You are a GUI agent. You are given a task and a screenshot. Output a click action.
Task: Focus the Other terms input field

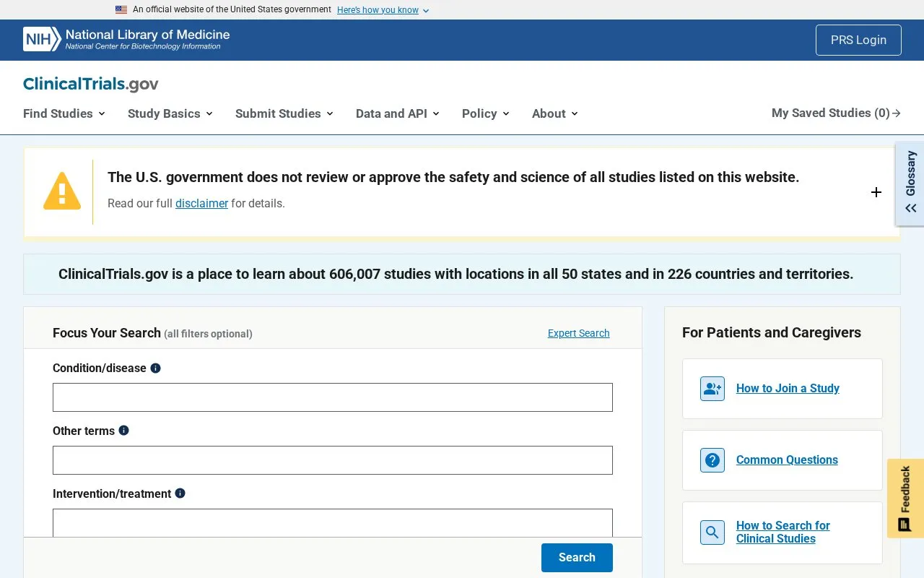333,460
